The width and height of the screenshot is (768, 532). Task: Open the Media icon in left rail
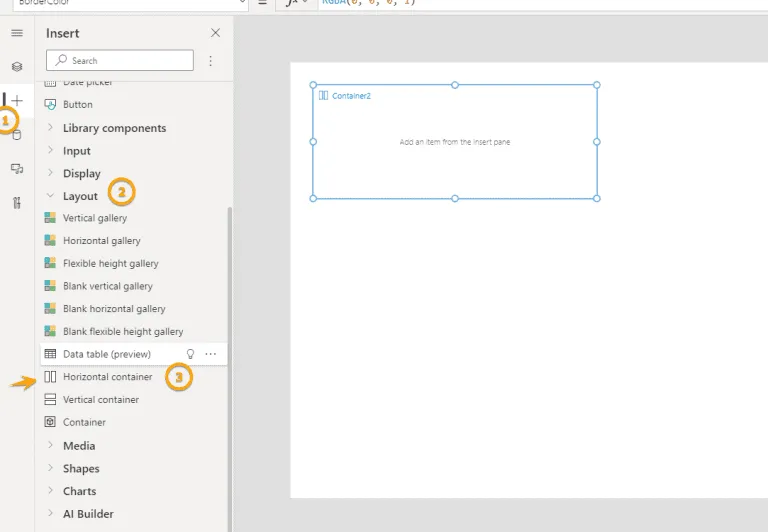pos(17,169)
